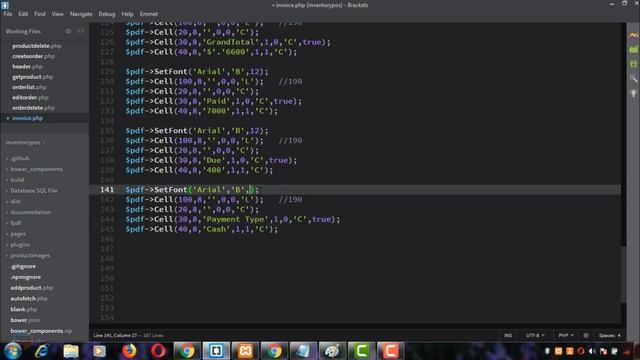This screenshot has width=640, height=360.
Task: Open the Working Files gear settings icon
Action: (x=69, y=31)
